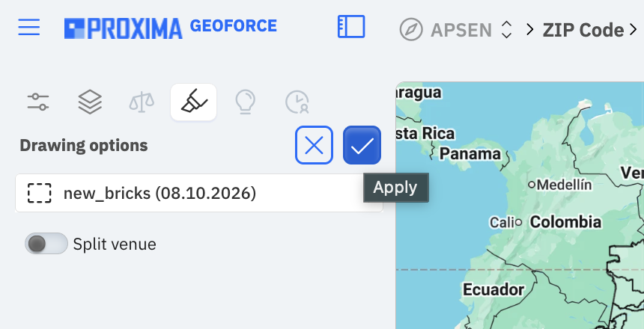The image size is (644, 329).
Task: Click the dashed rectangle selection icon
Action: [40, 193]
